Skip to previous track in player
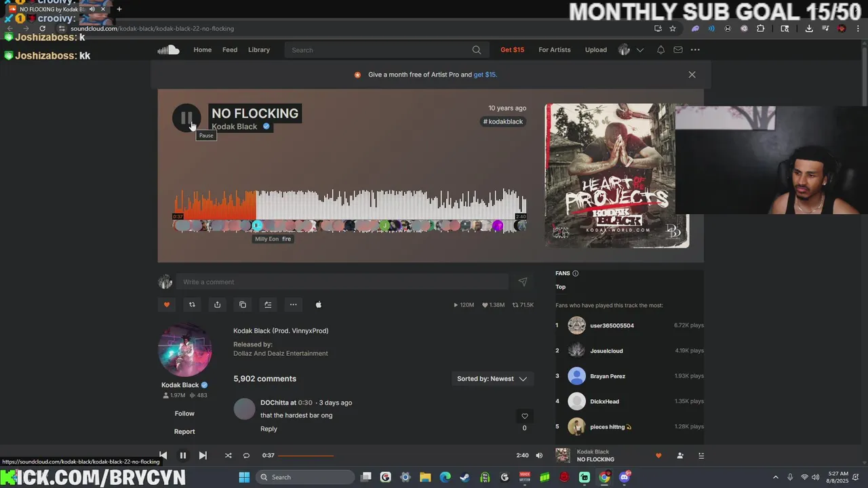The width and height of the screenshot is (868, 488). 163,455
